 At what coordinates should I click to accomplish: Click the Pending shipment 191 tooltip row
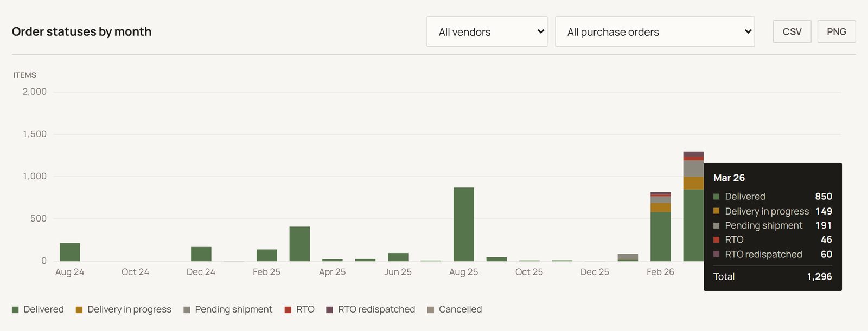tap(773, 225)
